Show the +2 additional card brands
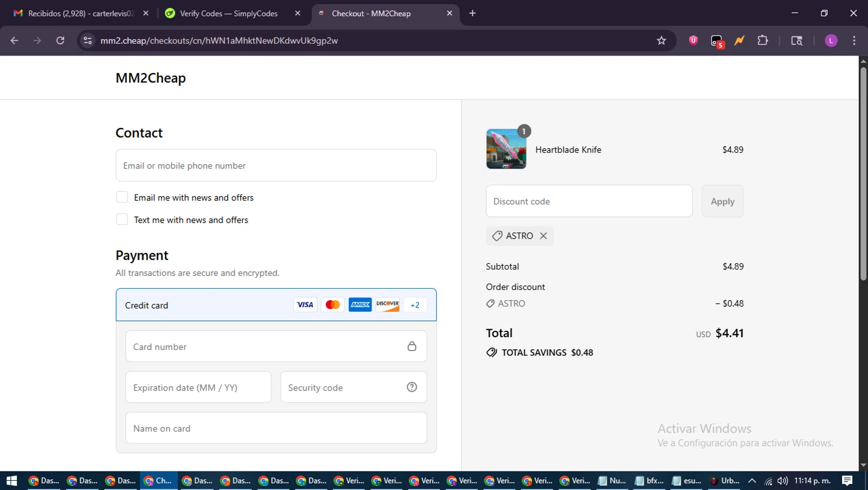Image resolution: width=868 pixels, height=490 pixels. [x=415, y=305]
